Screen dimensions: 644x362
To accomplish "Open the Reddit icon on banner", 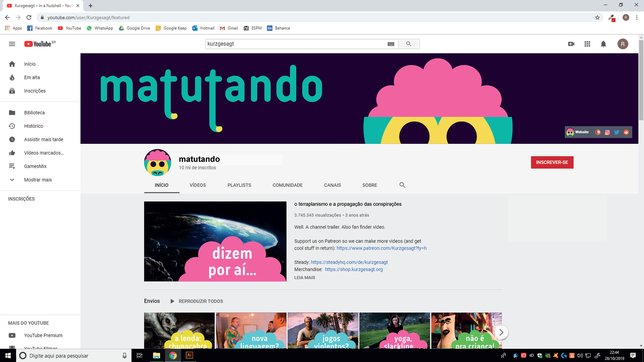I will pyautogui.click(x=626, y=132).
